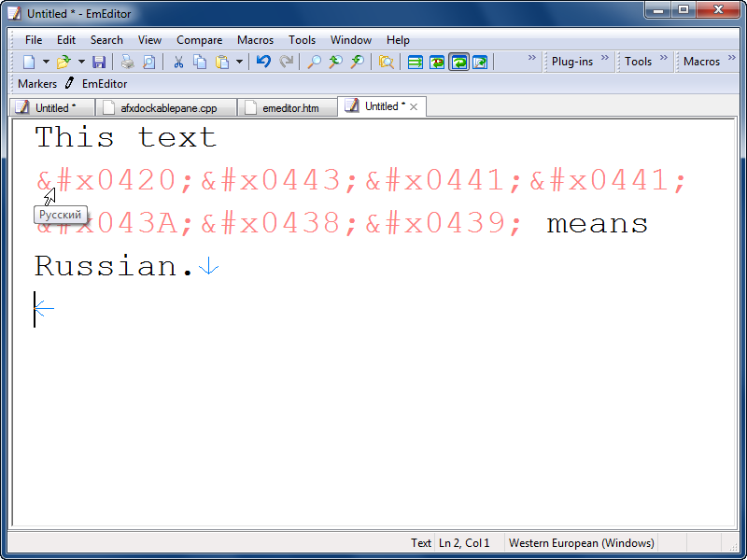747x560 pixels.
Task: Open the View menu
Action: click(x=149, y=40)
